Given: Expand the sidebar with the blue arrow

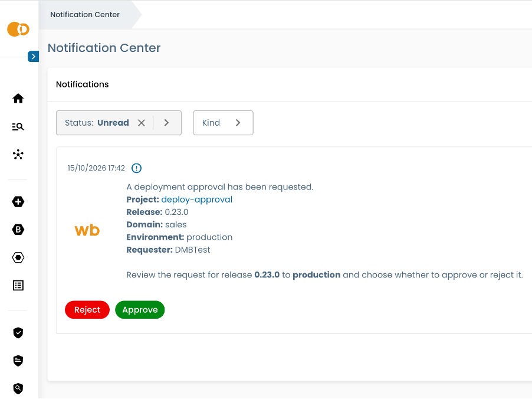Looking at the screenshot, I should [33, 57].
